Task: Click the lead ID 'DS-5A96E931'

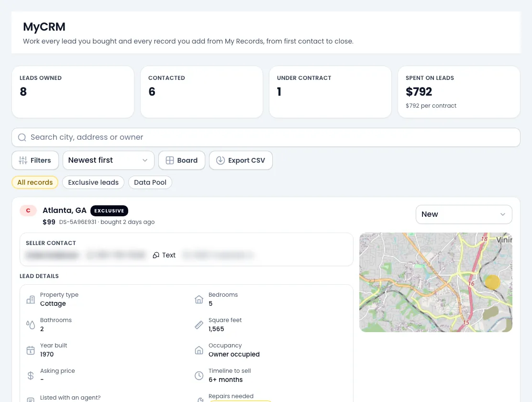Action: (x=78, y=222)
